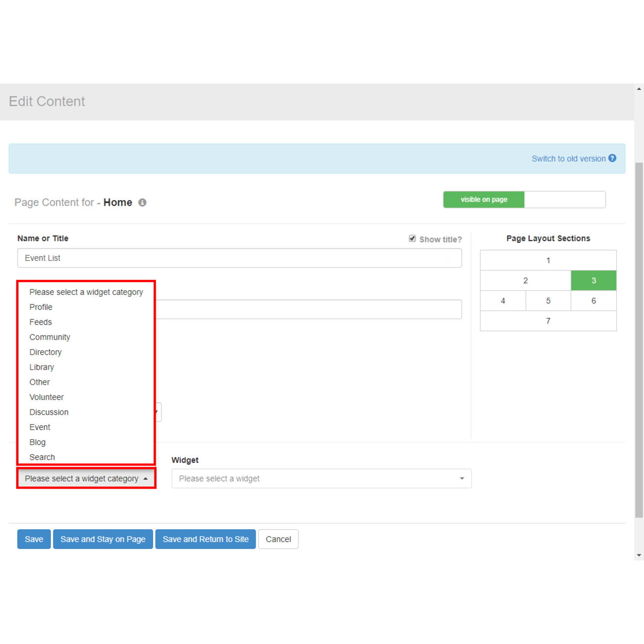Select page layout section 1
This screenshot has height=644, width=644.
pyautogui.click(x=548, y=260)
